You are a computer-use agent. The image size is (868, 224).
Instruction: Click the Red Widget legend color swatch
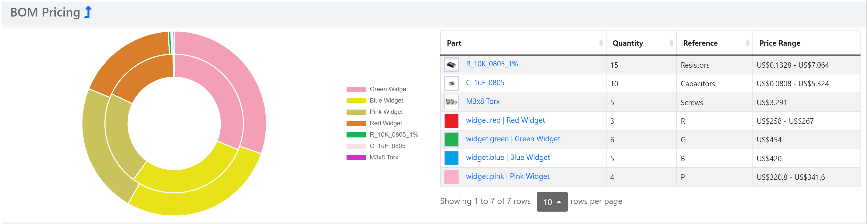356,123
